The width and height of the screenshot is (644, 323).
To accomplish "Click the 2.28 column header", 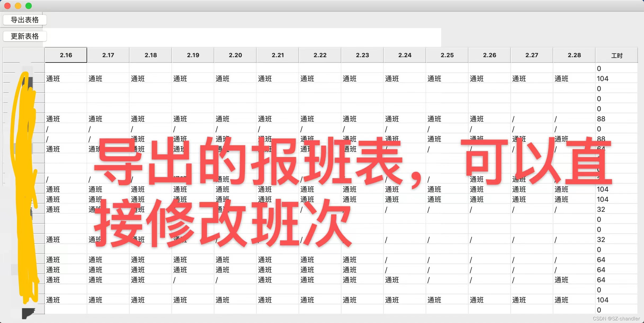I will point(574,55).
